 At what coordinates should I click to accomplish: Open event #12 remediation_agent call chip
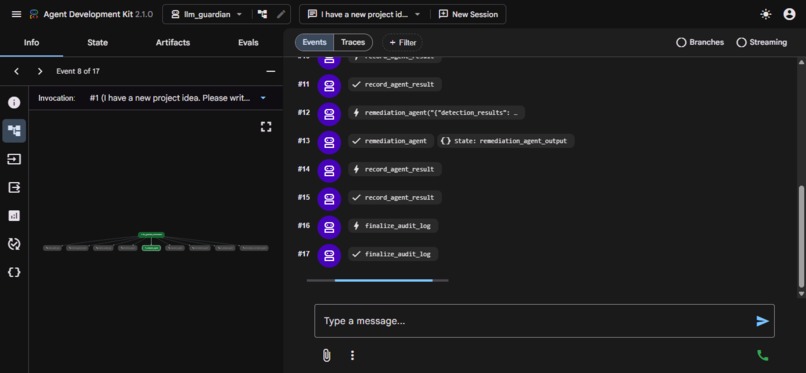point(436,113)
